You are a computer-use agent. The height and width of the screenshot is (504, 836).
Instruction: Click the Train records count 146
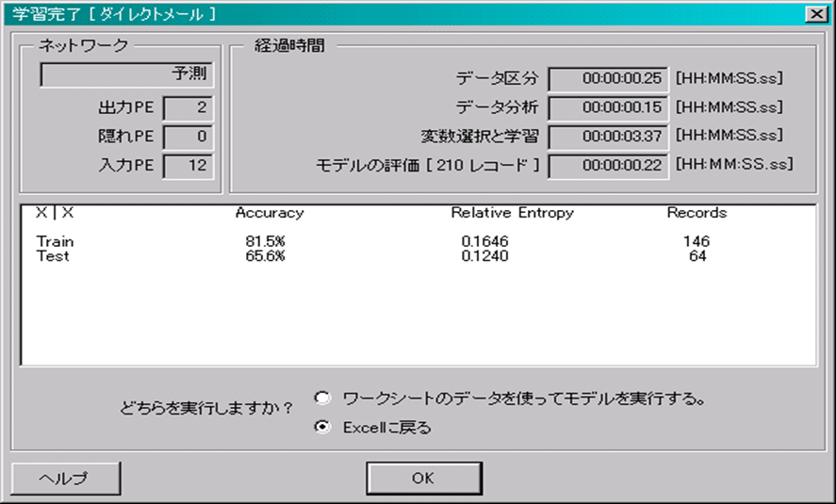[x=697, y=241]
